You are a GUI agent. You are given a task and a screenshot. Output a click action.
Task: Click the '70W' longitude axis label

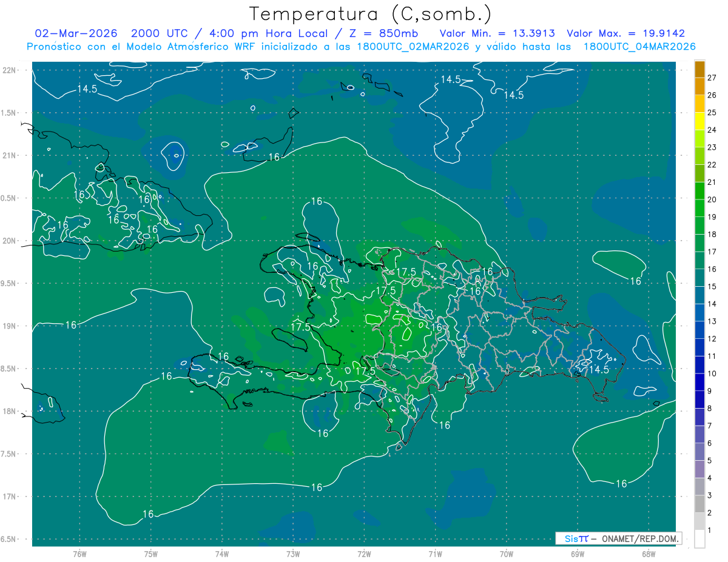507,554
